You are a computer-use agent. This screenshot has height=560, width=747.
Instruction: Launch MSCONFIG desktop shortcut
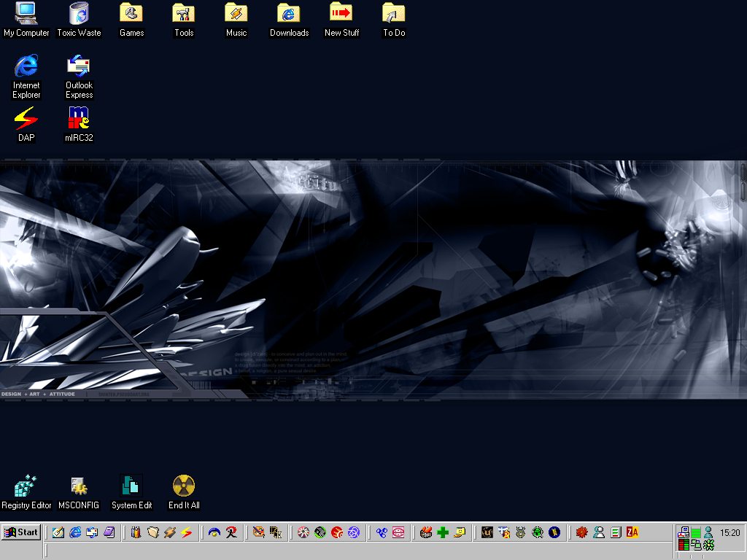[x=79, y=486]
